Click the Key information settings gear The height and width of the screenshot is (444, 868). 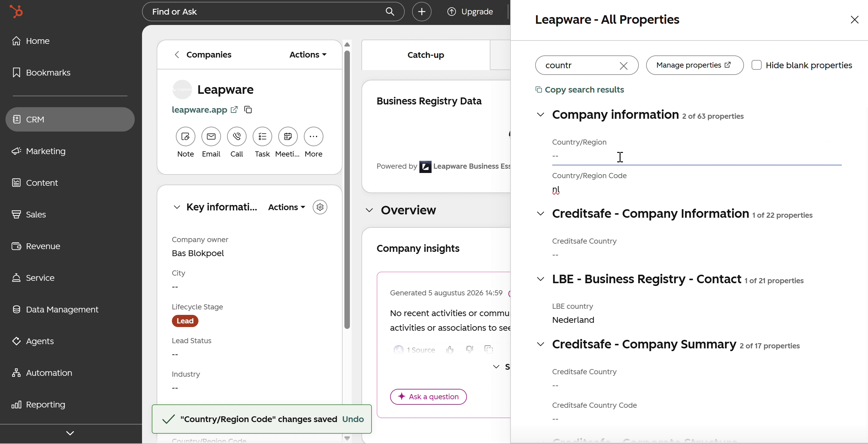click(320, 207)
